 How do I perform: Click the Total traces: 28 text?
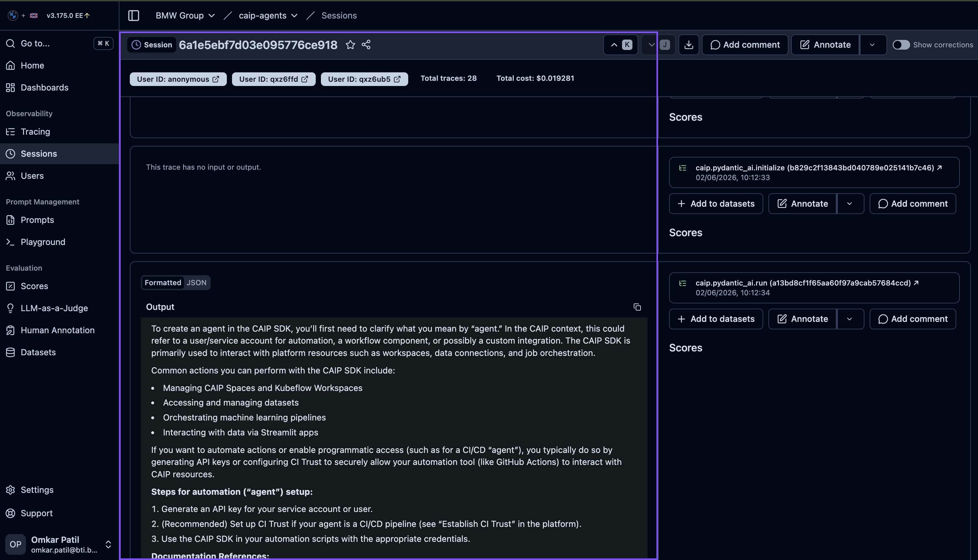(x=448, y=78)
